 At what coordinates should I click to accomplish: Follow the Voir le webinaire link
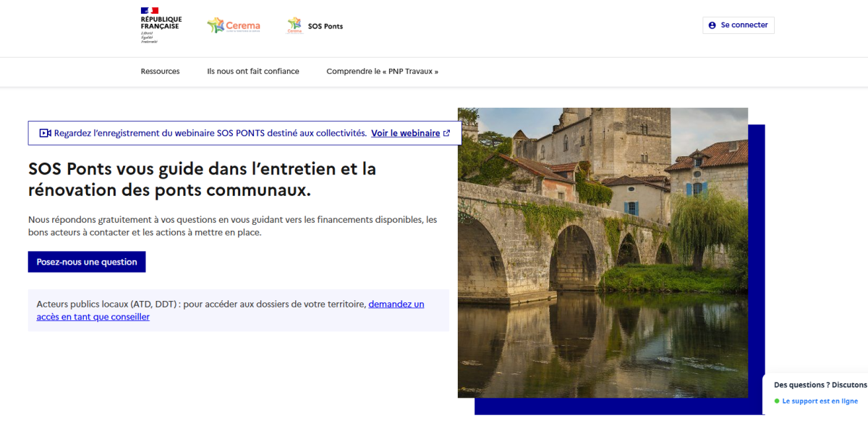coord(405,133)
